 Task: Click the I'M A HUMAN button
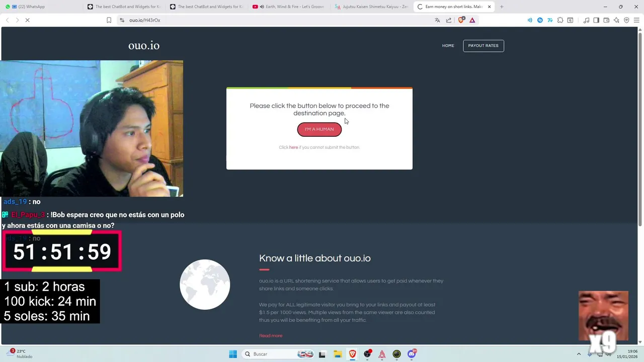(319, 129)
